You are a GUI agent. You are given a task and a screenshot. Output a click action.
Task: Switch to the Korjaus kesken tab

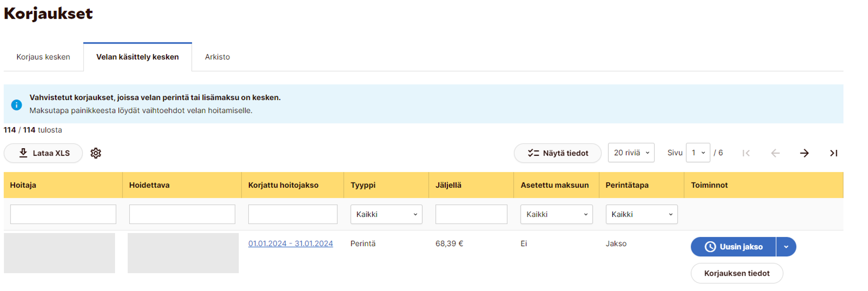(43, 57)
